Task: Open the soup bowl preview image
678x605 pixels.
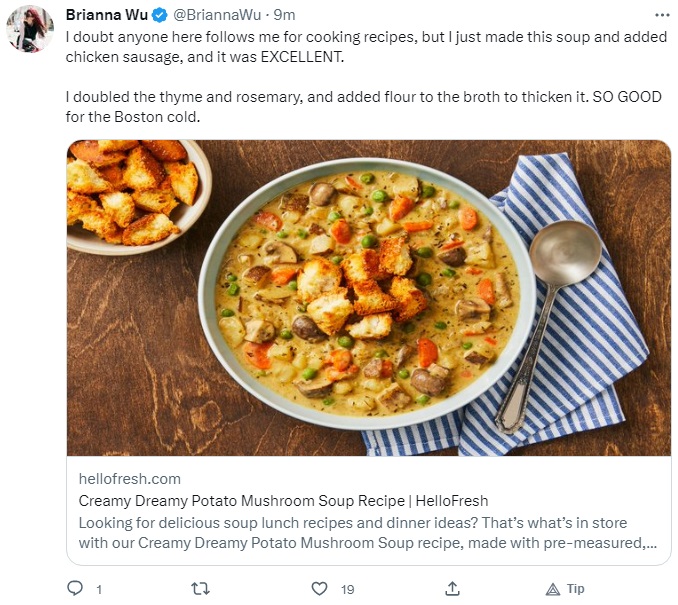Action: (369, 298)
